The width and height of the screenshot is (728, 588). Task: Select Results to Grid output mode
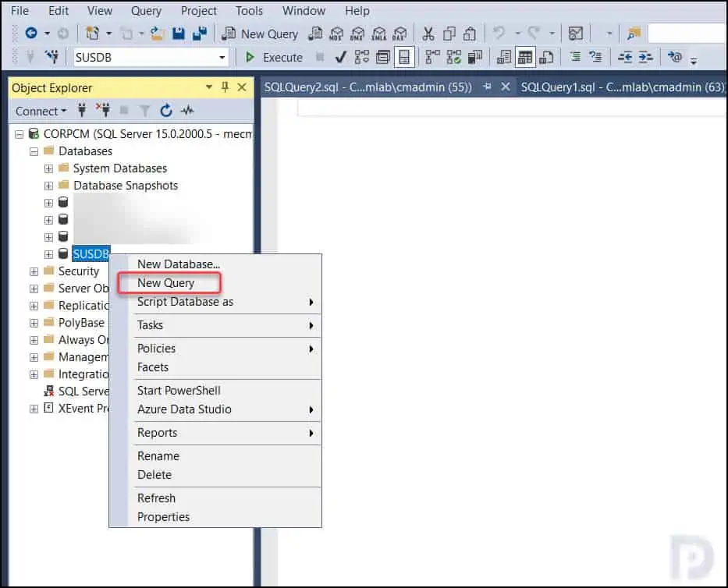tap(525, 57)
